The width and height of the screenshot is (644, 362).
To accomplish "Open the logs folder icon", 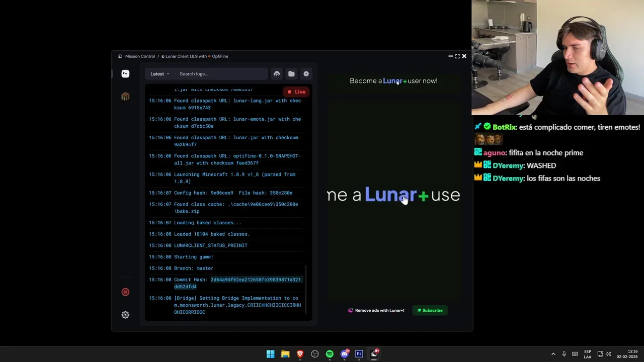I will point(291,74).
